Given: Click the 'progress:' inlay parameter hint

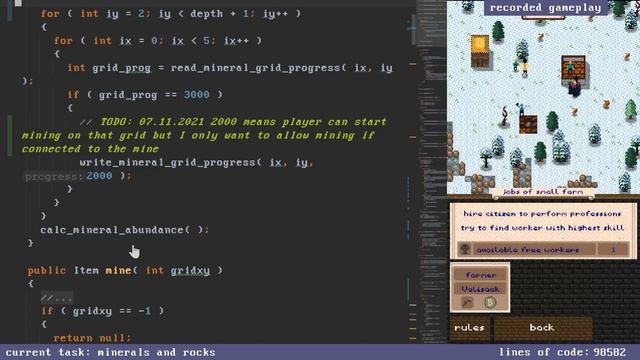Looking at the screenshot, I should [54, 176].
